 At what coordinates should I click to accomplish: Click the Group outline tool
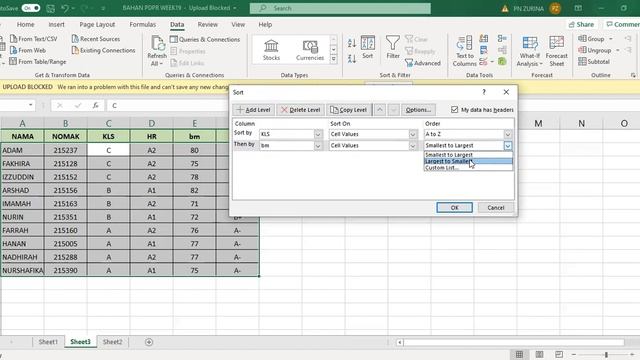click(595, 39)
